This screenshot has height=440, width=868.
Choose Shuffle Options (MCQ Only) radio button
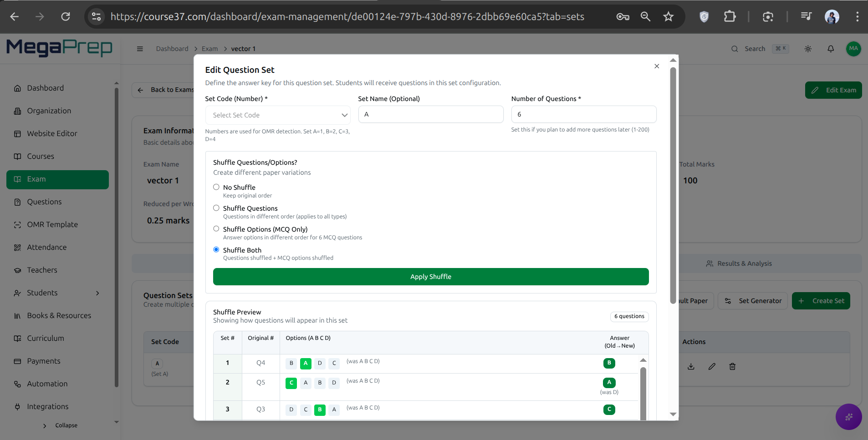(216, 229)
